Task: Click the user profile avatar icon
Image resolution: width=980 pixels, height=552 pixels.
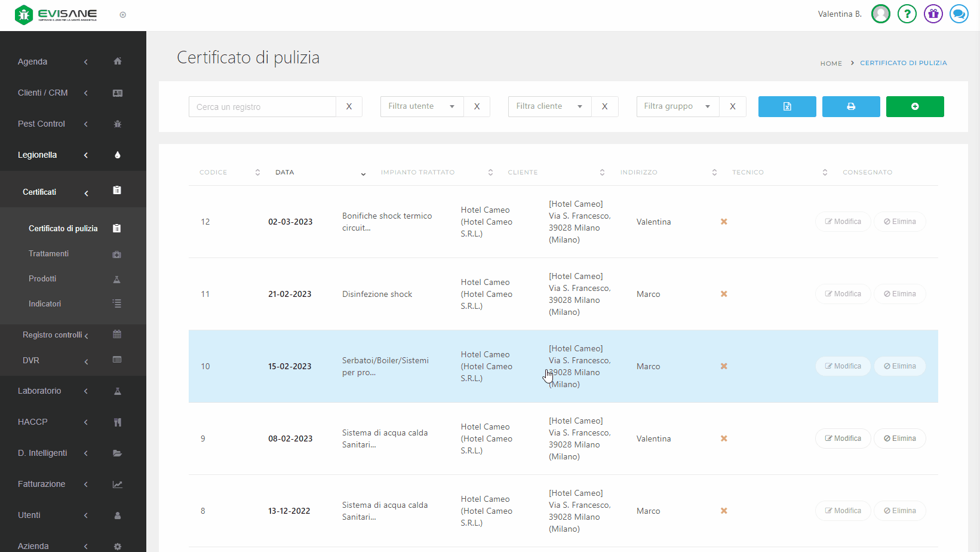Action: point(880,14)
